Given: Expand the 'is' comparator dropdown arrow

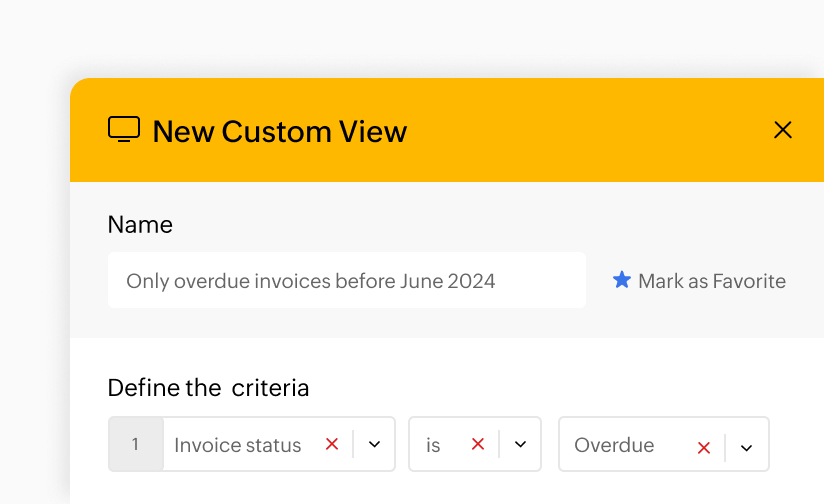Looking at the screenshot, I should pos(520,444).
